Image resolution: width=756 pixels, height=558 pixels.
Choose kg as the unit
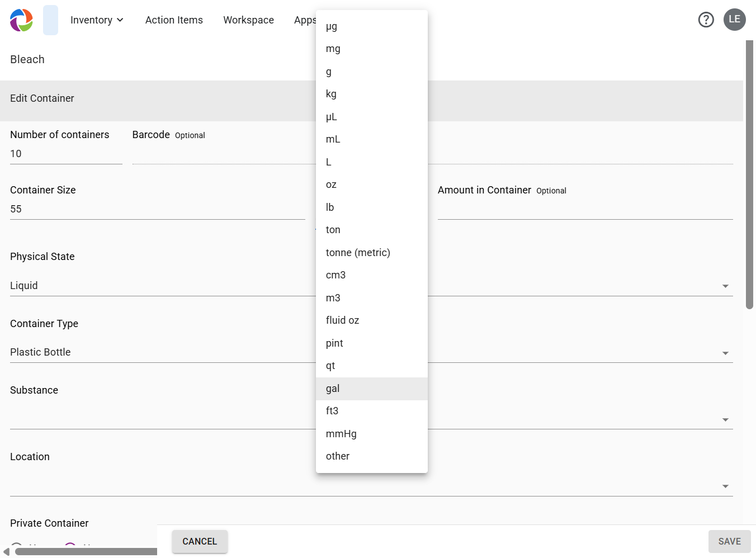[372, 94]
